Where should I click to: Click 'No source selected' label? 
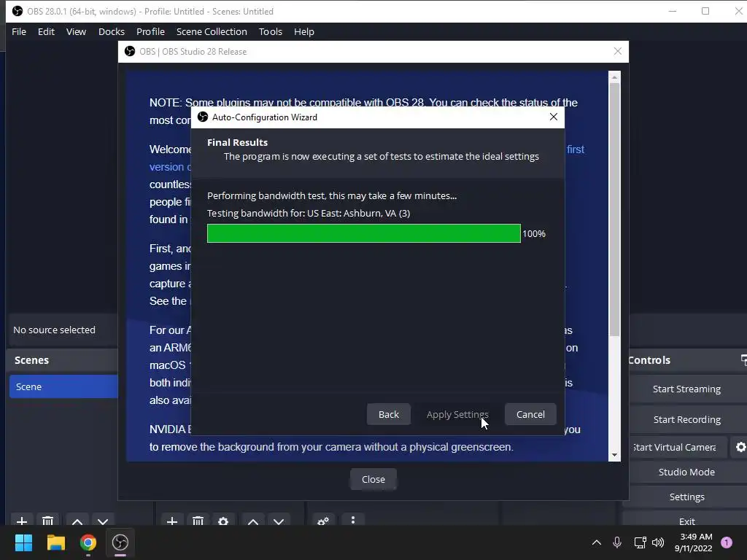click(x=54, y=330)
